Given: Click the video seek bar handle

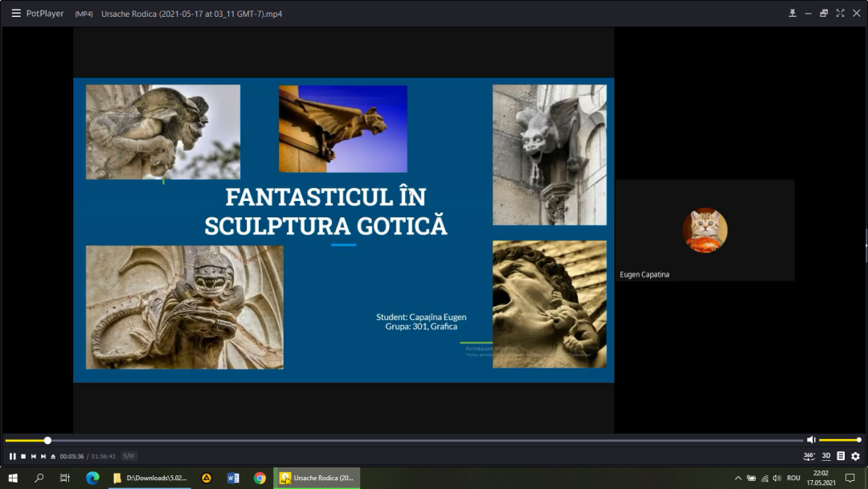Looking at the screenshot, I should point(47,440).
